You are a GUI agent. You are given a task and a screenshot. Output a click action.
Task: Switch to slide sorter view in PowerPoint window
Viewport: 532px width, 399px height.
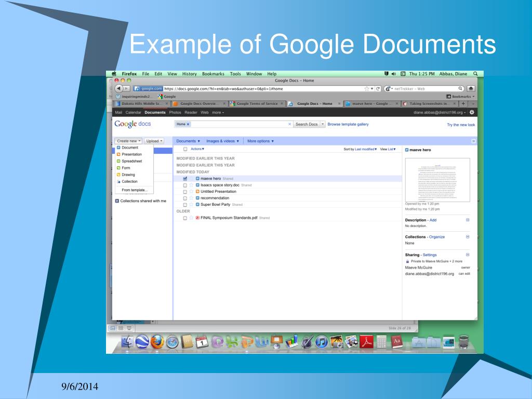click(121, 328)
